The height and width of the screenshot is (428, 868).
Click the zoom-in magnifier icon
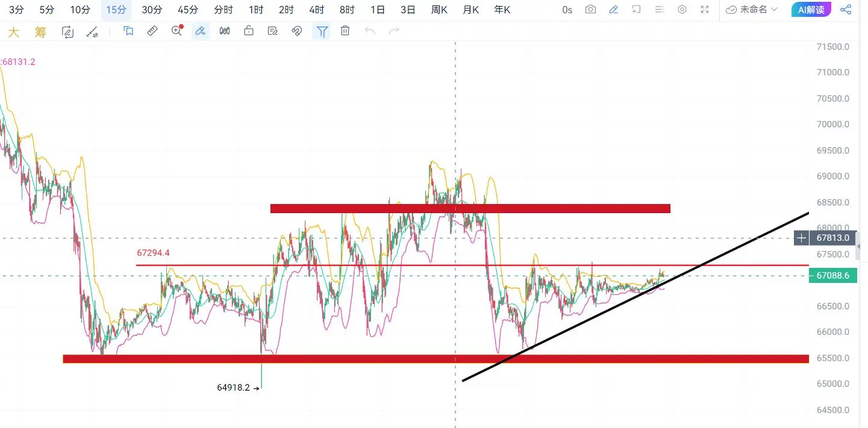pyautogui.click(x=176, y=31)
